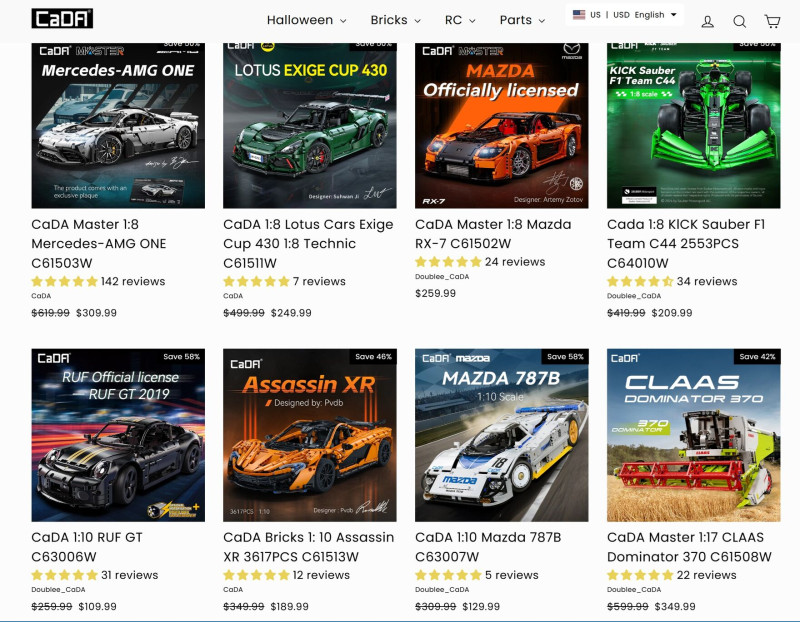Expand the Bricks menu
The width and height of the screenshot is (800, 622).
[395, 20]
